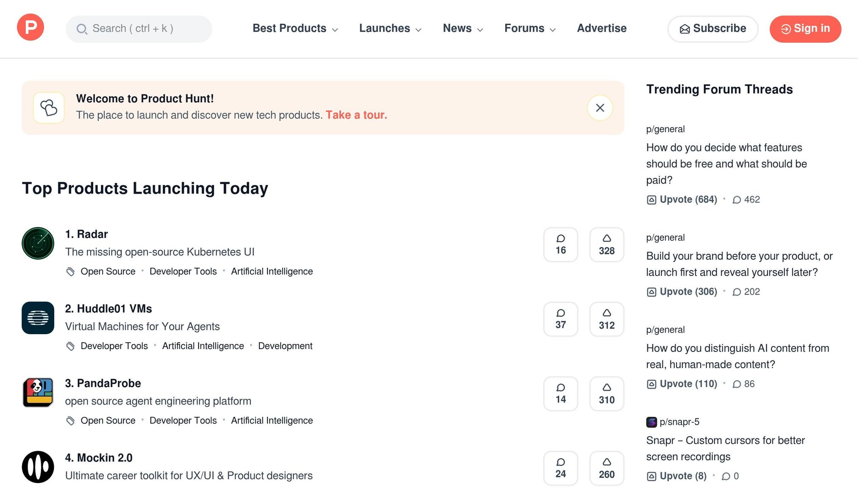Open Snapr custom cursors thread
Image resolution: width=868 pixels, height=488 pixels.
coord(725,449)
